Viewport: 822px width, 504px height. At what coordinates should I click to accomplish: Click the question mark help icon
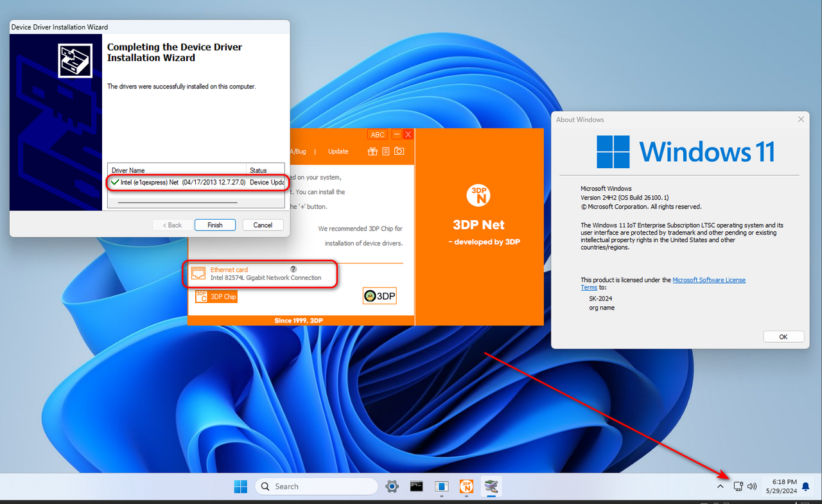click(293, 270)
